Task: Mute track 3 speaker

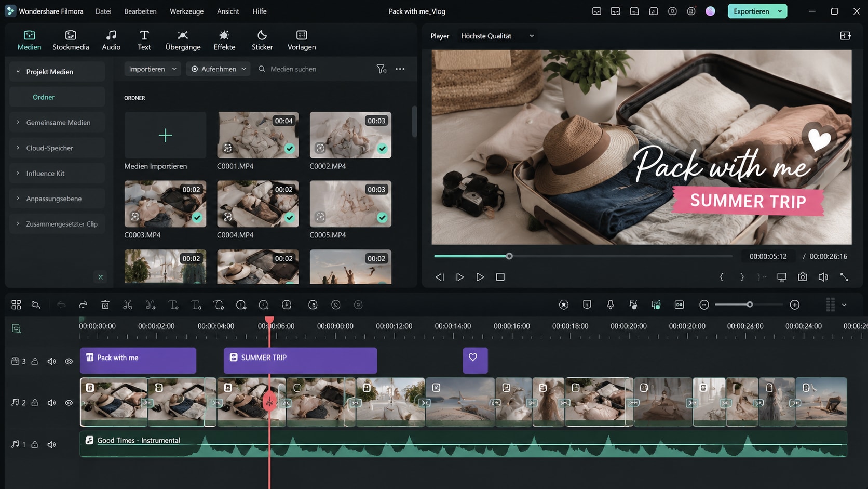Action: click(51, 361)
